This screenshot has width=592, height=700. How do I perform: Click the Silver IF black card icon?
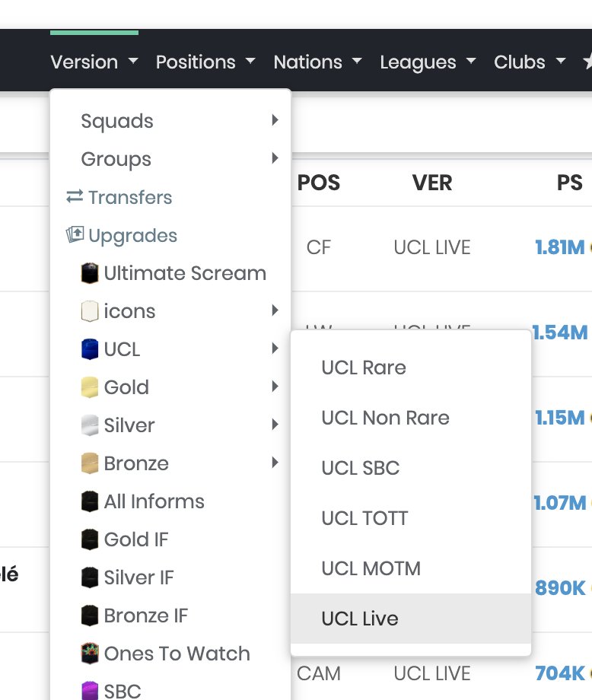point(90,577)
